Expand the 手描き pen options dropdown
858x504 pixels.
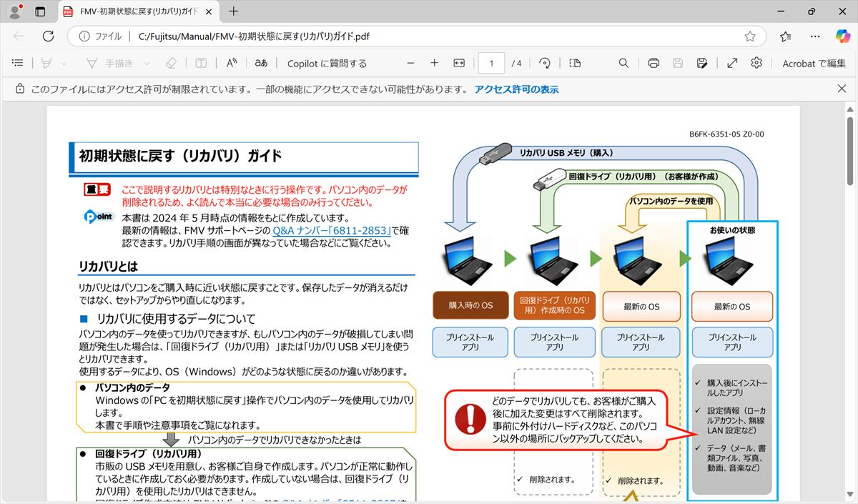click(147, 63)
